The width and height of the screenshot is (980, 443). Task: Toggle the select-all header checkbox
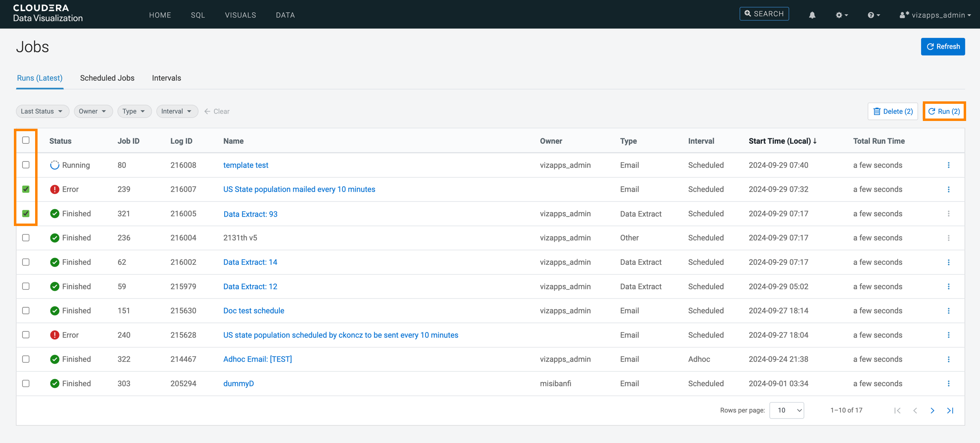(x=26, y=140)
